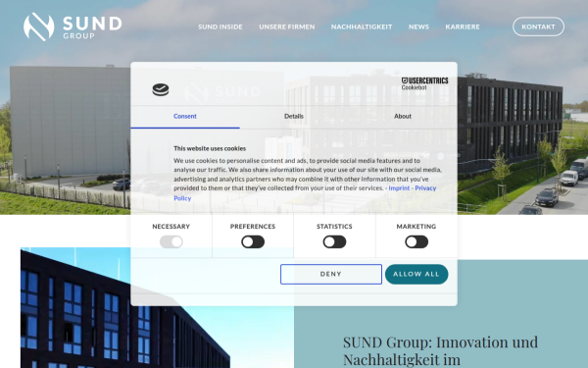Toggle the Necessary cookies switch

(x=171, y=241)
